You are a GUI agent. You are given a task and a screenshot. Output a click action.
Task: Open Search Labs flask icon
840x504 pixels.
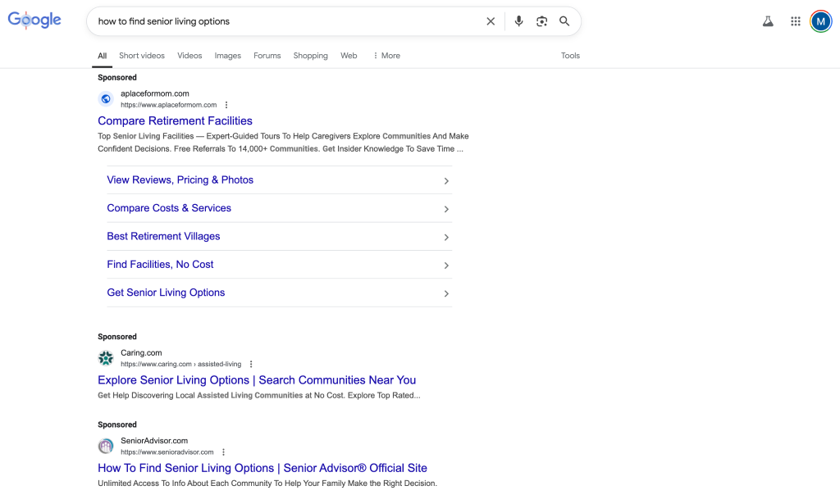(768, 21)
